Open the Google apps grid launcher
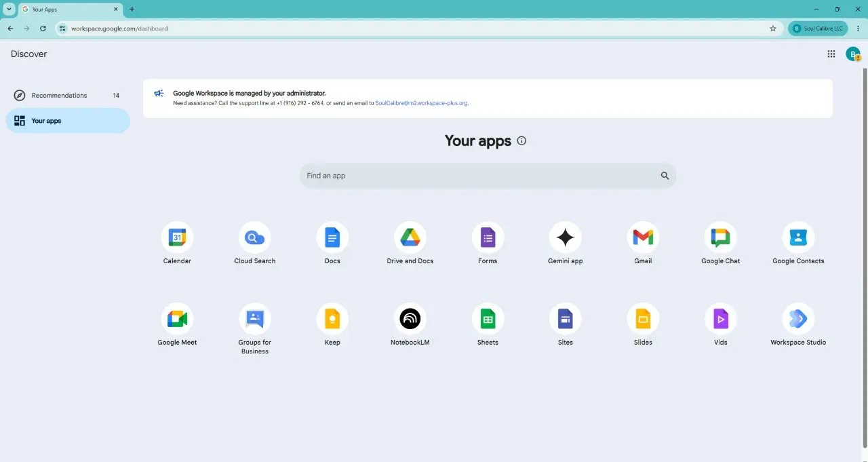The image size is (868, 462). (831, 54)
